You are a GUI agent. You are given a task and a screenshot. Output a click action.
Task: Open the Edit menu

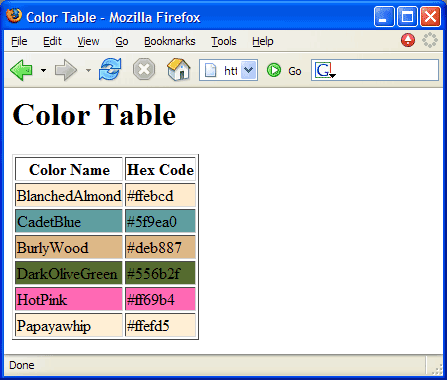coord(52,41)
